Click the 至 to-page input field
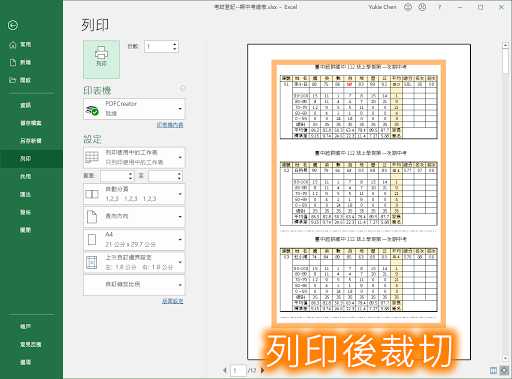 tap(163, 176)
